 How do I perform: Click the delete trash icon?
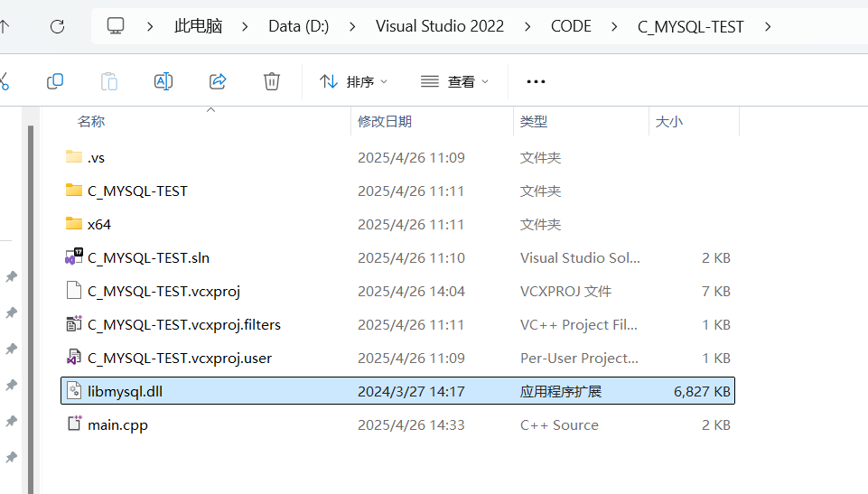272,81
